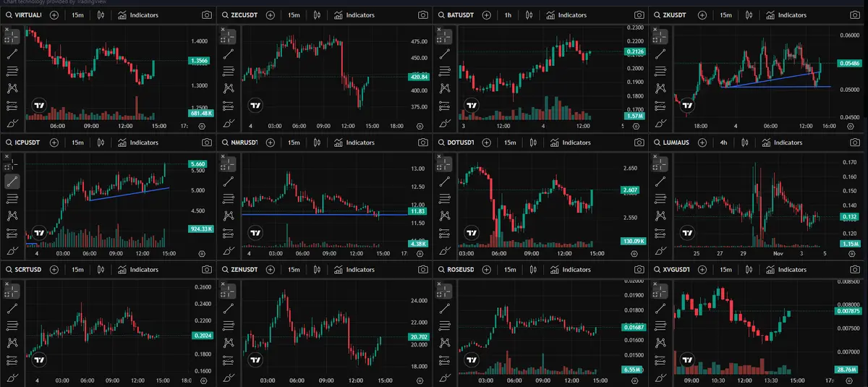Click the 2.607 price label on DOTUSDT

coord(631,190)
